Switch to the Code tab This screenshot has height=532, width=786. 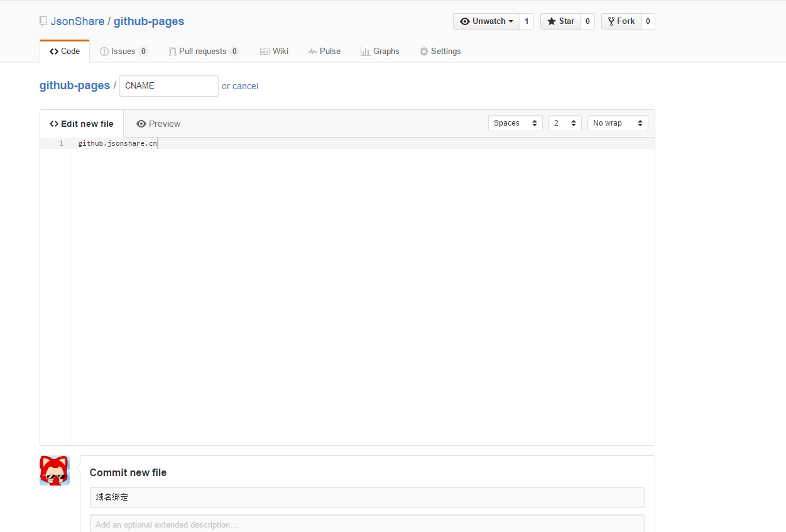click(x=65, y=52)
